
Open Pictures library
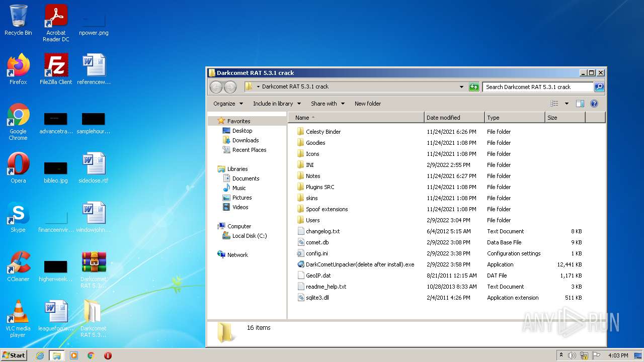click(242, 198)
